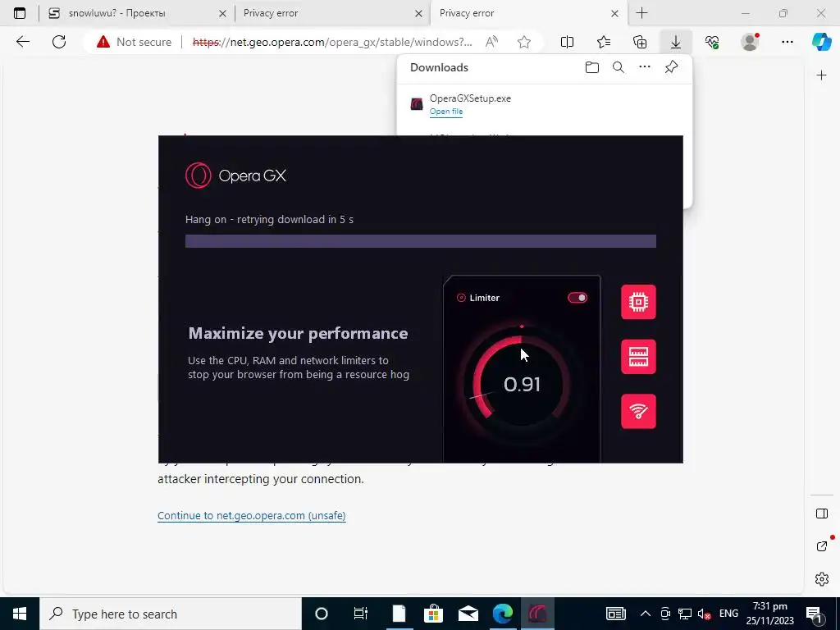Click Opera GX installer taskbar icon

coord(537,614)
